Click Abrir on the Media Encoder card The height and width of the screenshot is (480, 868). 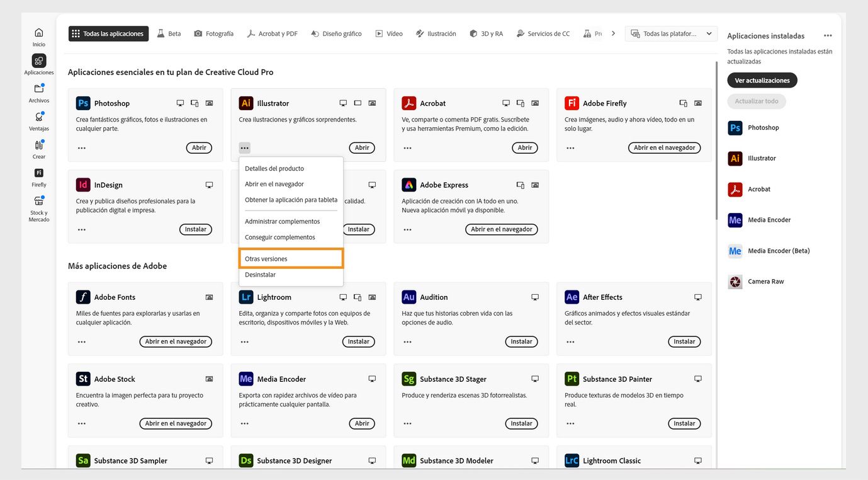click(362, 424)
